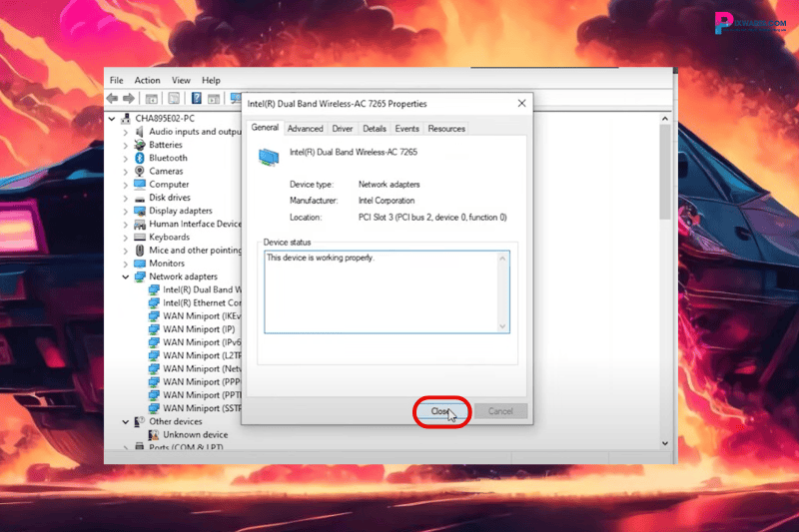Image resolution: width=799 pixels, height=532 pixels.
Task: Select the Bluetooth category icon
Action: (140, 158)
